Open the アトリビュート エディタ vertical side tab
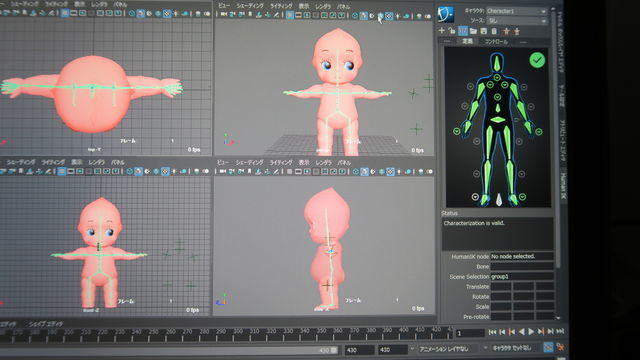 point(562,141)
